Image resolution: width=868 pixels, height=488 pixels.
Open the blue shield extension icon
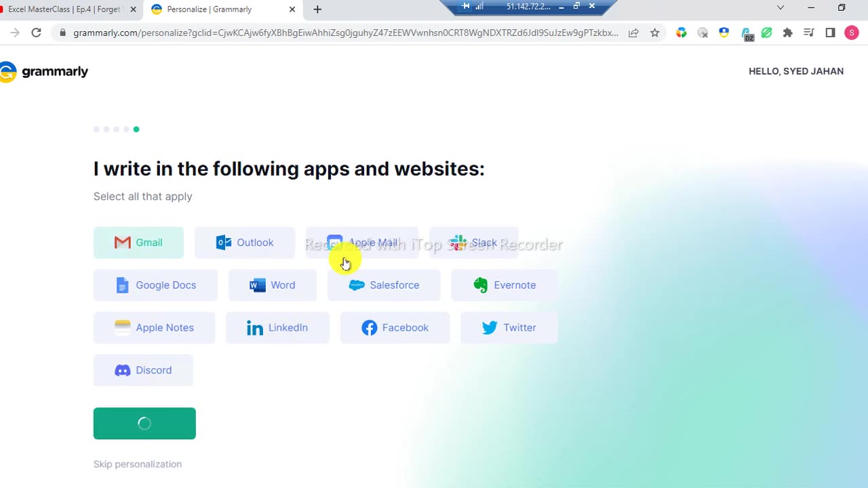pos(724,33)
